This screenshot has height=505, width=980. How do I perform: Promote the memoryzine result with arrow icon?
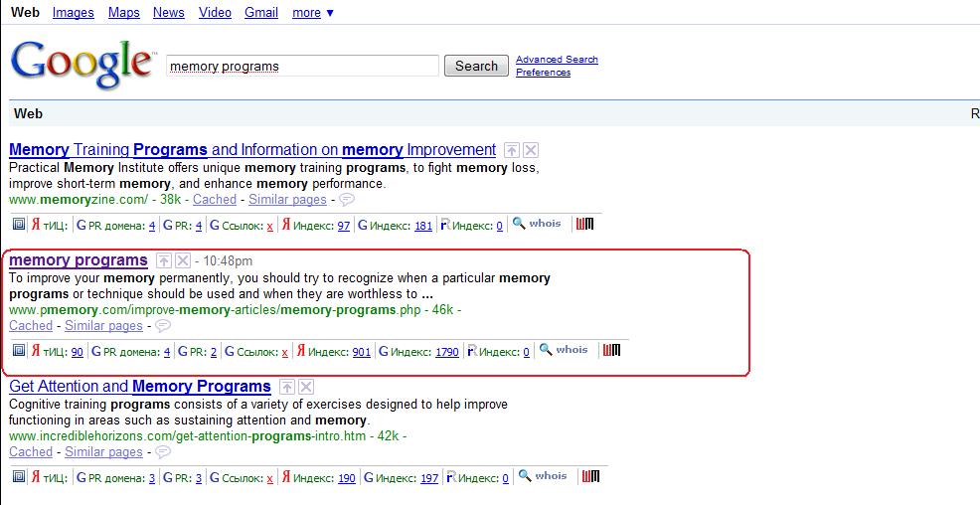point(512,150)
